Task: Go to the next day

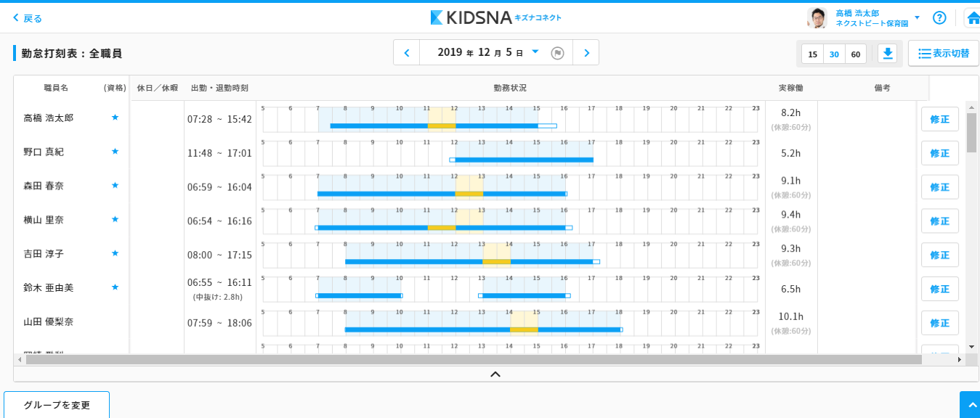Action: tap(586, 53)
